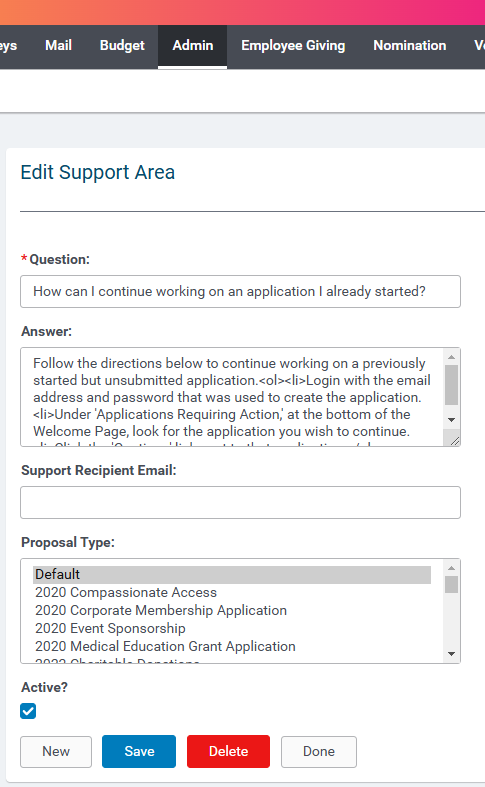
Task: Open the Mail tab
Action: tap(58, 46)
